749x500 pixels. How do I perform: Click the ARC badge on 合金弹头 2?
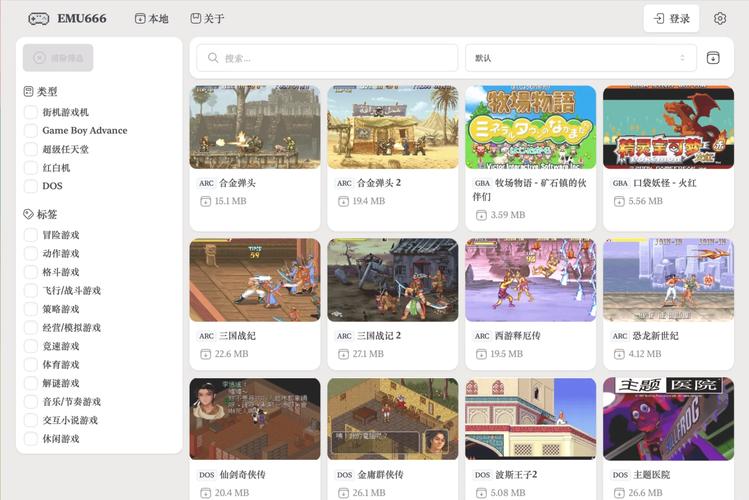(x=344, y=183)
